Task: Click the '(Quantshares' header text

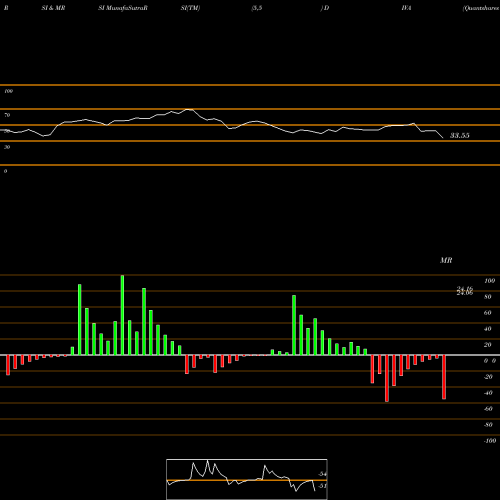Action: pos(481,8)
